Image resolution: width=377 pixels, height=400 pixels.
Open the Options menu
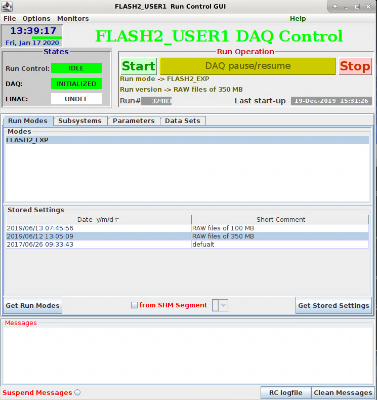pyautogui.click(x=36, y=19)
